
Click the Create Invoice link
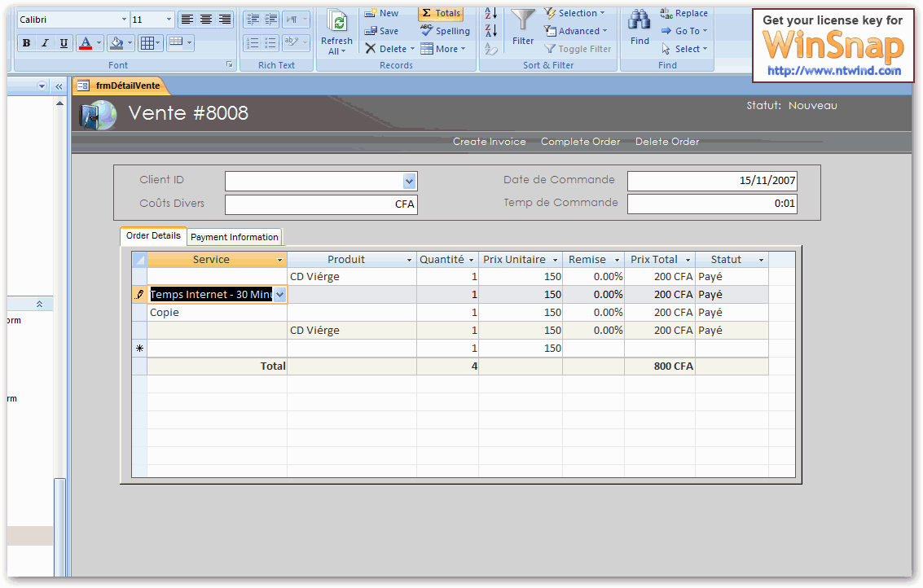489,142
